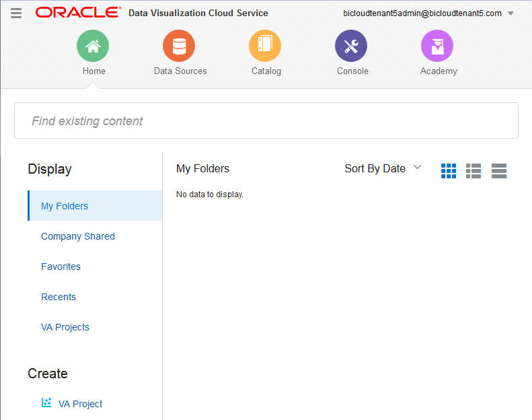
Task: Open the Sort By Date dropdown
Action: coord(383,168)
